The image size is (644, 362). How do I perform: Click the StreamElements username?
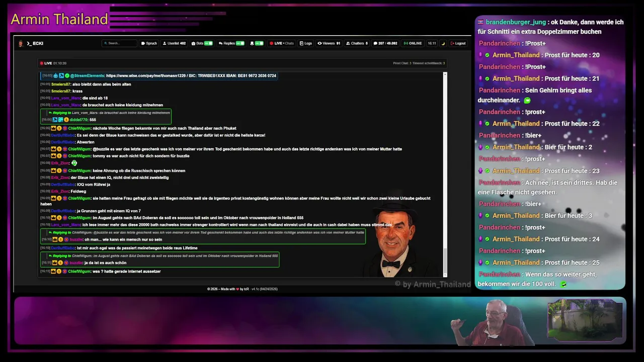(87, 75)
